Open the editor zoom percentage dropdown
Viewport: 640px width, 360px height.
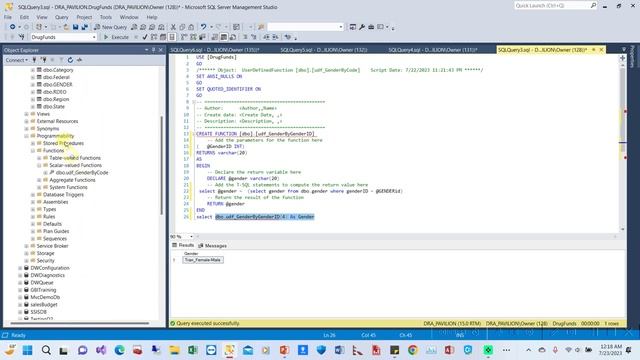(191, 236)
